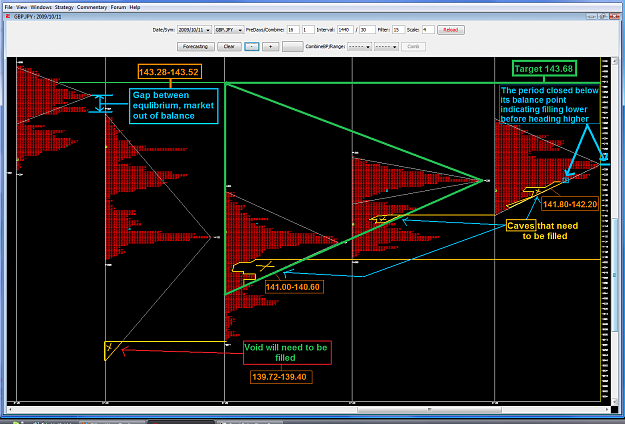Open the View menu

coord(22,7)
